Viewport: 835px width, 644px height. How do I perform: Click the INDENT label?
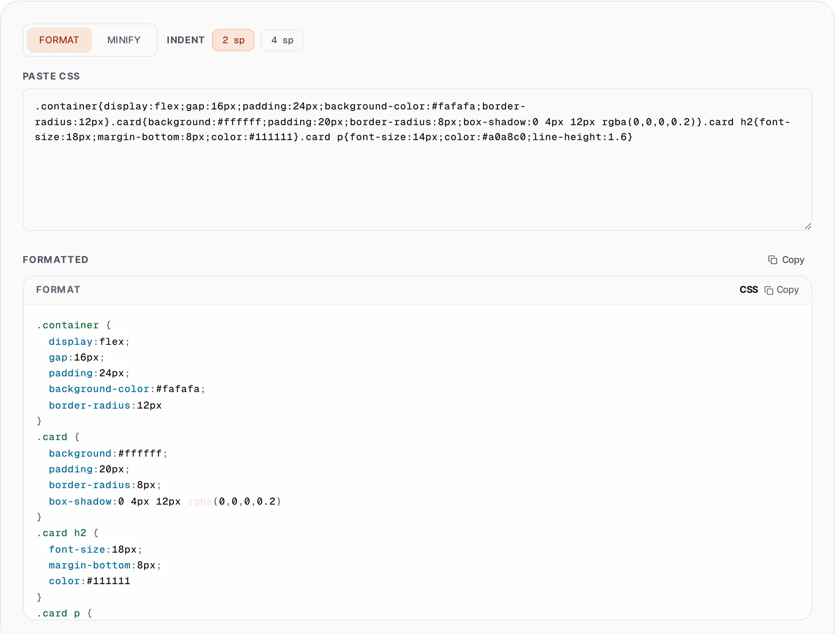(x=186, y=40)
